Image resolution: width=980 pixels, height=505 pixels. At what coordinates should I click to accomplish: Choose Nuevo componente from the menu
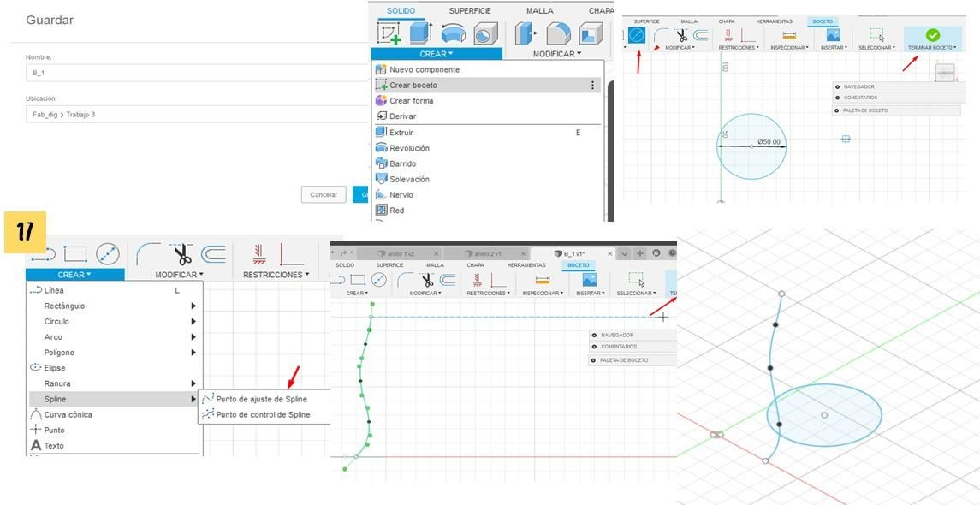tap(425, 69)
